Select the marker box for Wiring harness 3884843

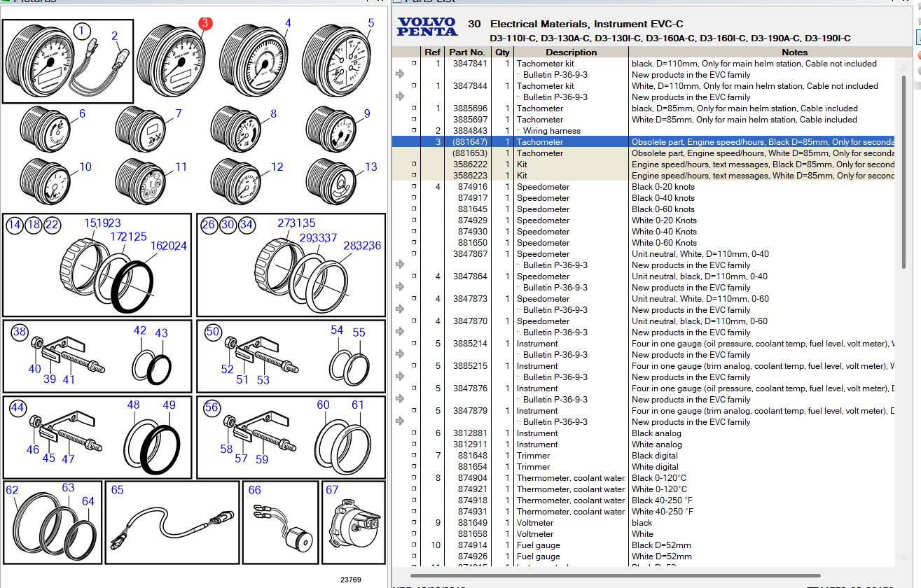point(414,130)
